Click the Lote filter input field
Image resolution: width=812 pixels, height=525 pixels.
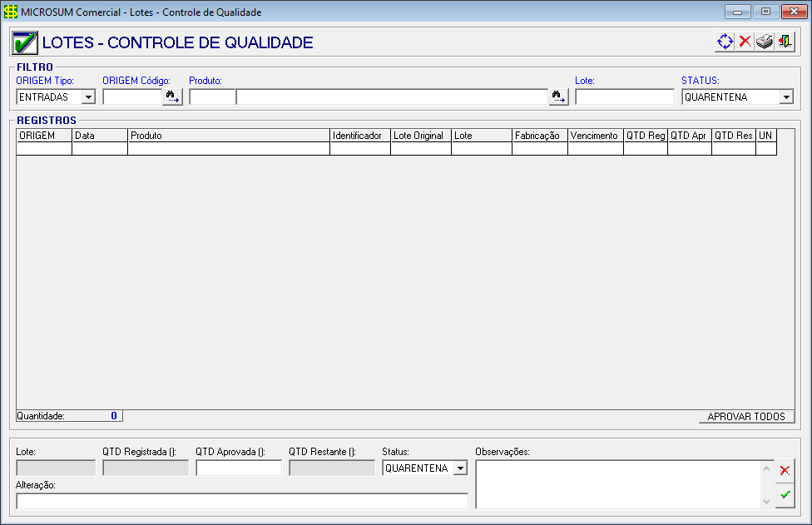click(624, 97)
